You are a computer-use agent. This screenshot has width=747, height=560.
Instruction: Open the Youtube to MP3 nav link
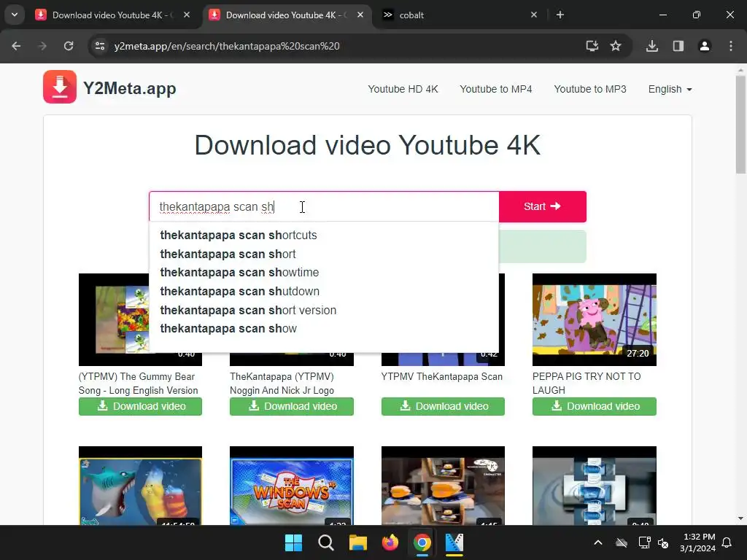pos(589,89)
